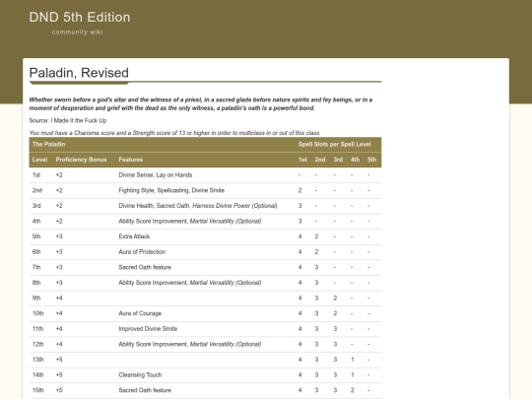Click the Level column header

[x=39, y=160]
